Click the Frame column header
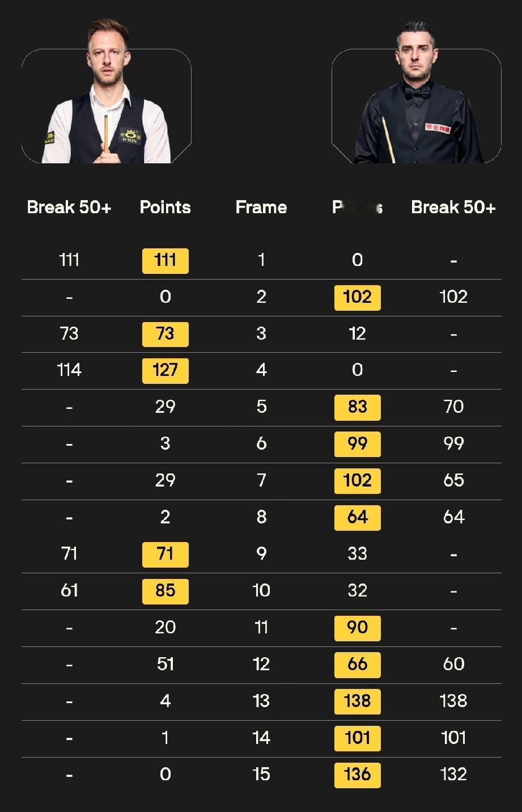Image resolution: width=522 pixels, height=812 pixels. [261, 208]
